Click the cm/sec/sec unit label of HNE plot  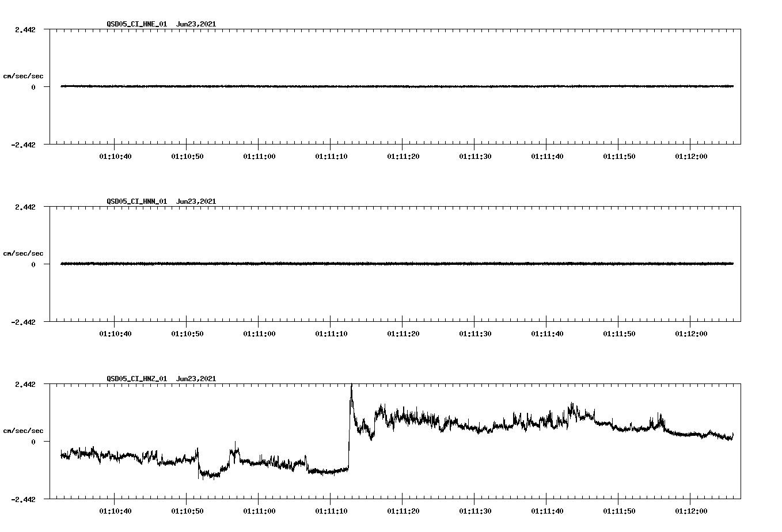coord(24,76)
